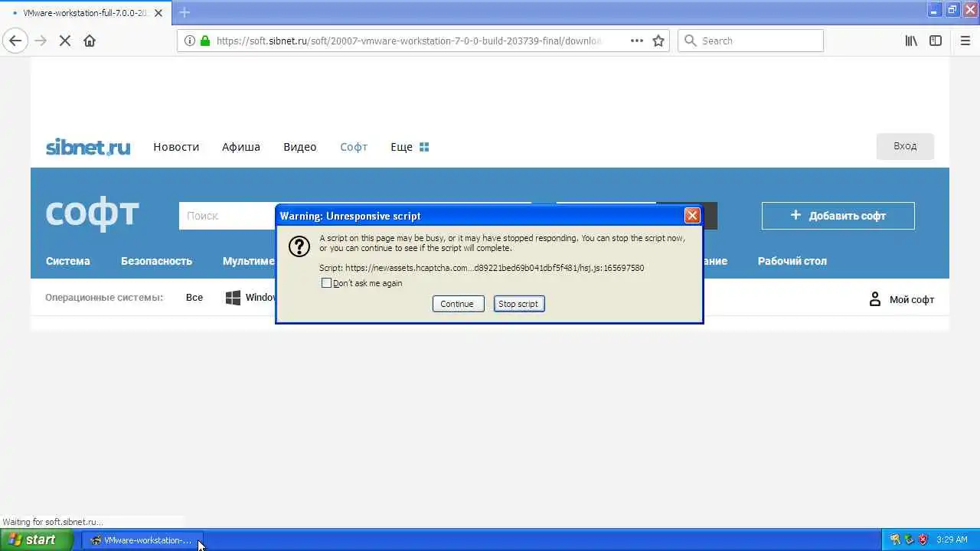This screenshot has height=551, width=980.
Task: Select the Безопасность category
Action: tap(156, 261)
